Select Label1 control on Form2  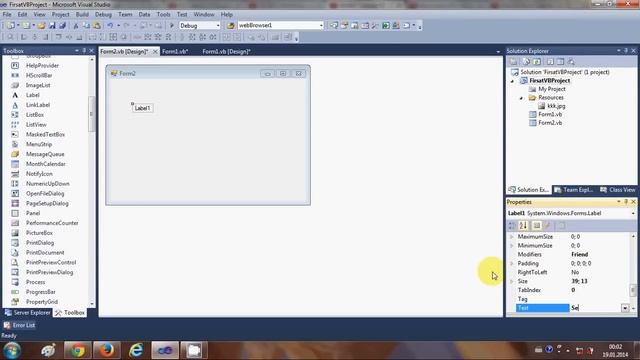click(142, 108)
